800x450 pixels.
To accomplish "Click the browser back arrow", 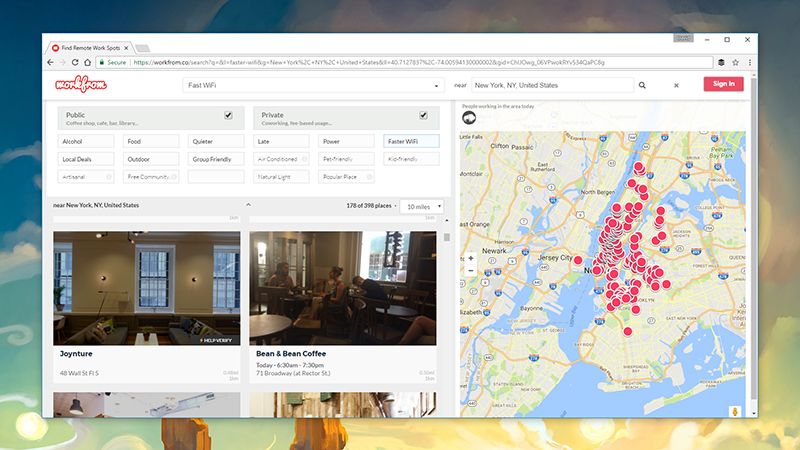I will (50, 62).
